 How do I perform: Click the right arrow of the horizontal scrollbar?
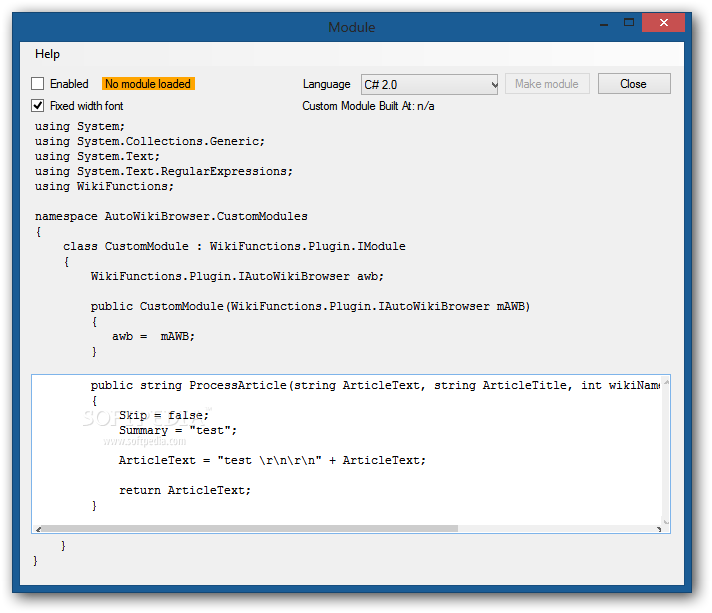[x=658, y=529]
